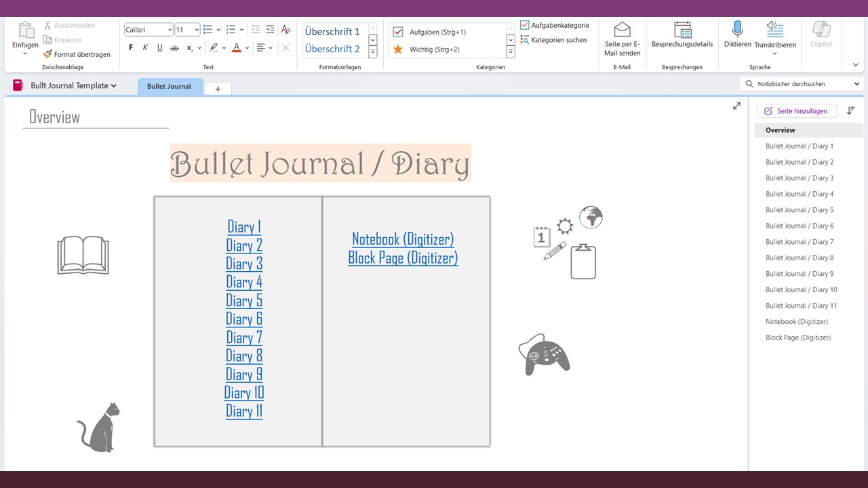The image size is (868, 488).
Task: Open Besprechungsdetails meeting details
Action: [682, 35]
